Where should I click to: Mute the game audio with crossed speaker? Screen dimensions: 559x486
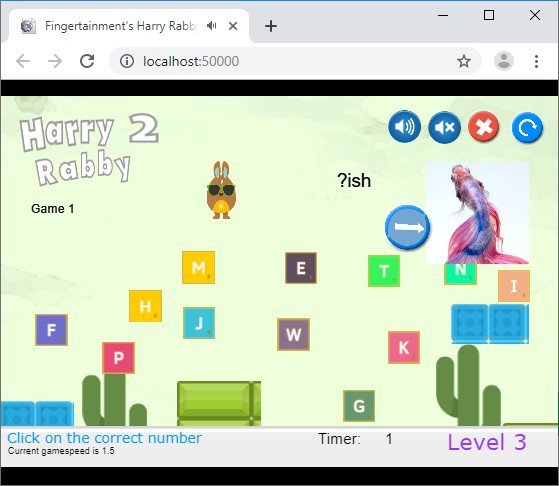tap(445, 127)
